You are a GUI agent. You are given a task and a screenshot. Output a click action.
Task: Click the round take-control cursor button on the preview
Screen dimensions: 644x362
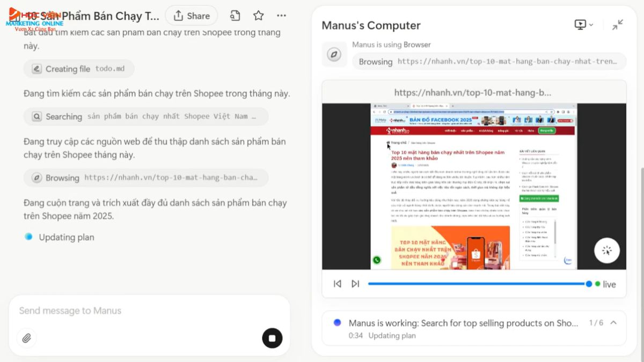[x=607, y=250]
